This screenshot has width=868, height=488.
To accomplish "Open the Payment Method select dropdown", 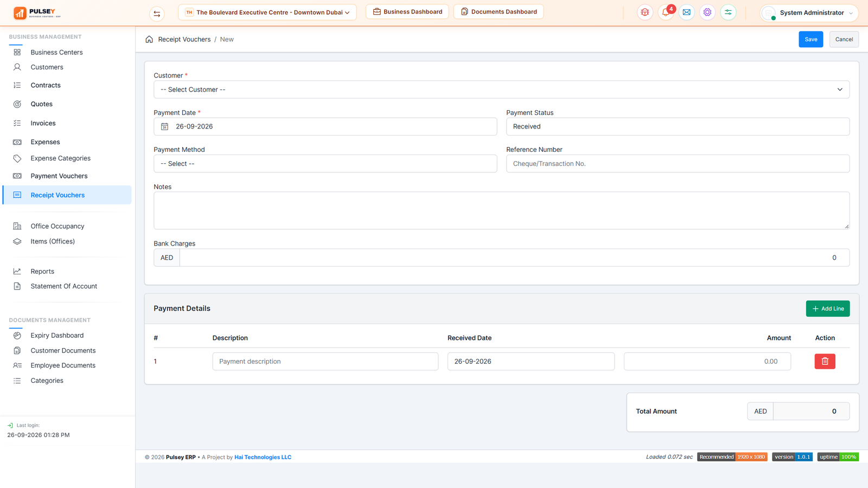I will [x=325, y=164].
